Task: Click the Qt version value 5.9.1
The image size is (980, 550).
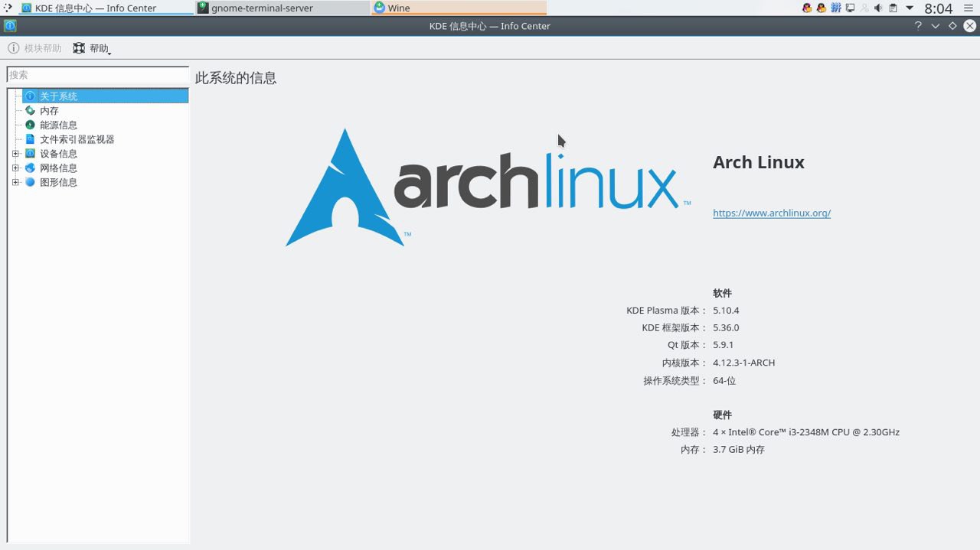Action: pos(723,345)
